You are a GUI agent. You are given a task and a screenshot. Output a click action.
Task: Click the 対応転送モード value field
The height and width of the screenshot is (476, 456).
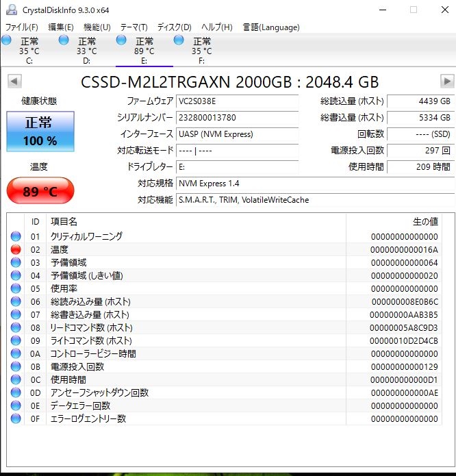coord(238,151)
